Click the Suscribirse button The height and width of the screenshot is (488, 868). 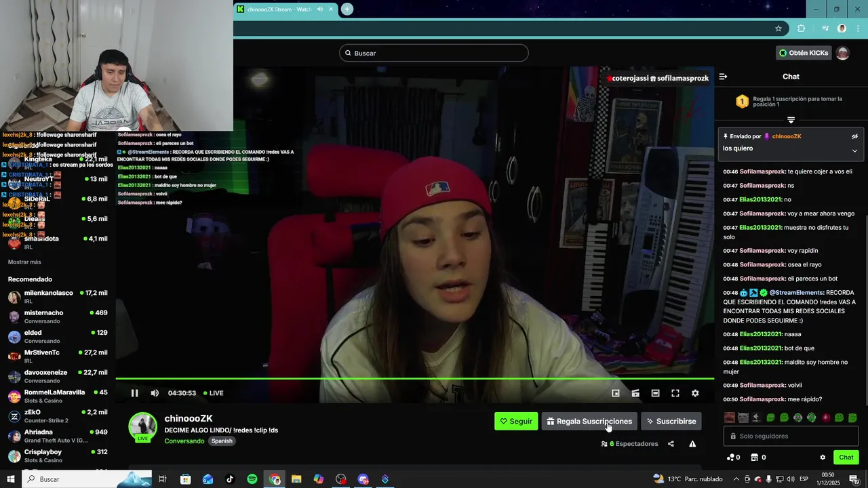tap(671, 421)
